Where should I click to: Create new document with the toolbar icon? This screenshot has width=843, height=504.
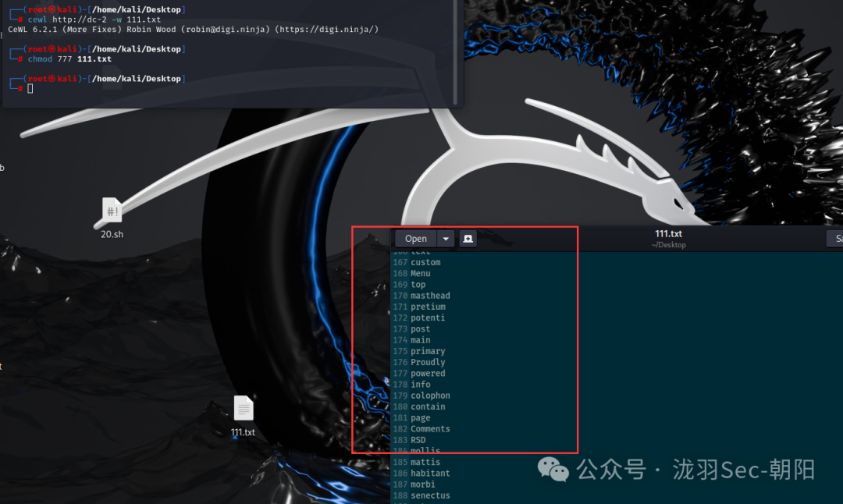(x=468, y=239)
